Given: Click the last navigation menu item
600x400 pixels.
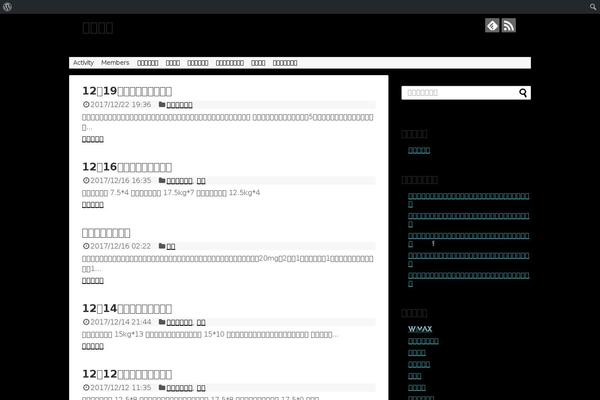Looking at the screenshot, I should coord(285,63).
